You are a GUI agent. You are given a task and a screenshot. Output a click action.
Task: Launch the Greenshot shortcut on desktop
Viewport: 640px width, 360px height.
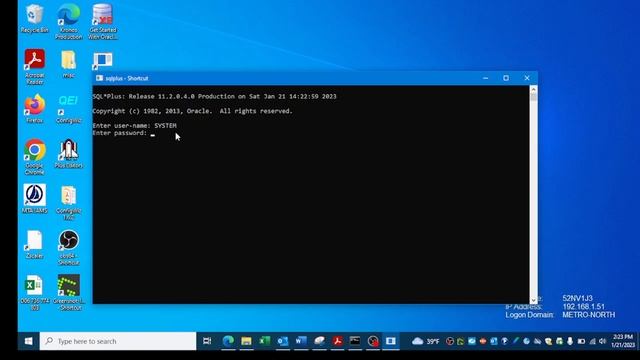tap(69, 292)
